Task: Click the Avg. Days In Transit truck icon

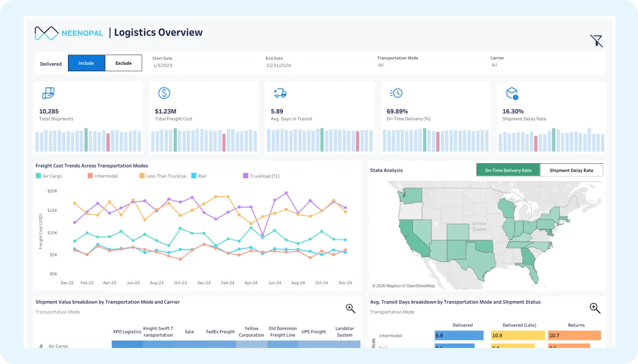Action: tap(280, 93)
